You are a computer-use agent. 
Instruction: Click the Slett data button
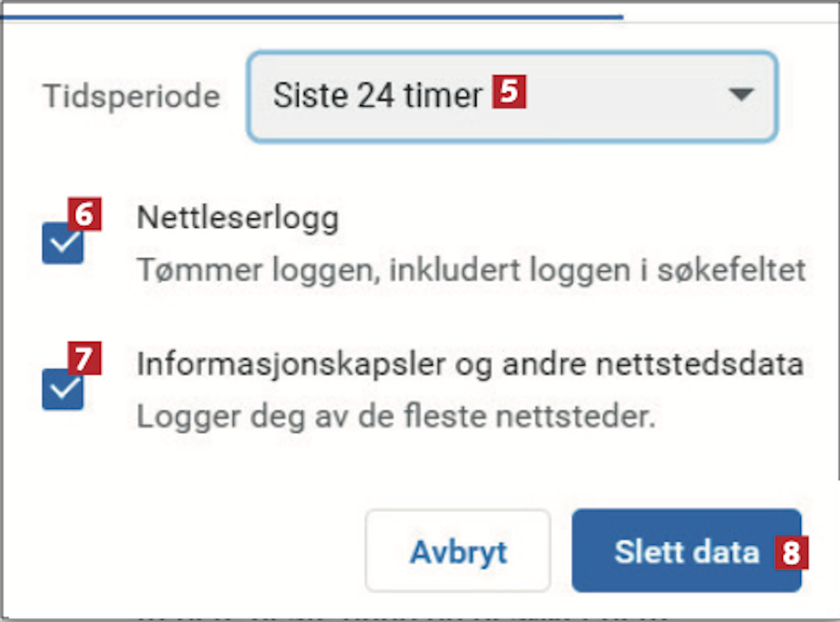687,551
